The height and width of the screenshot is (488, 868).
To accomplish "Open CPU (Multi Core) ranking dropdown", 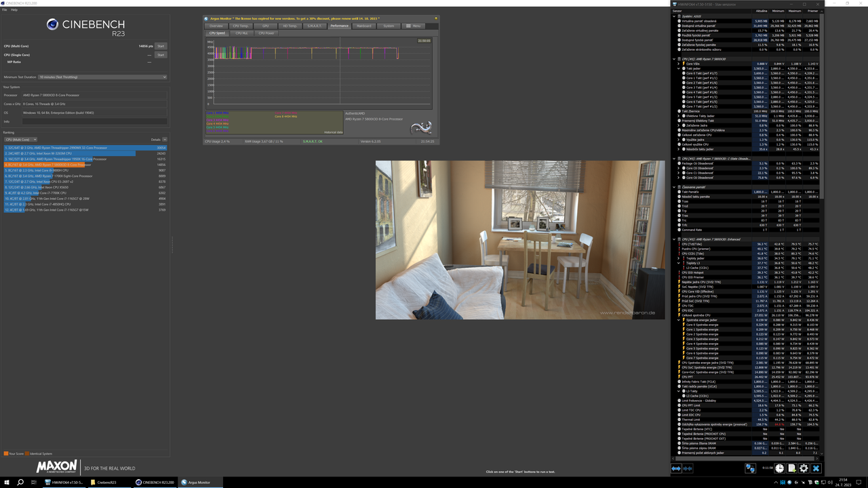I will point(20,140).
